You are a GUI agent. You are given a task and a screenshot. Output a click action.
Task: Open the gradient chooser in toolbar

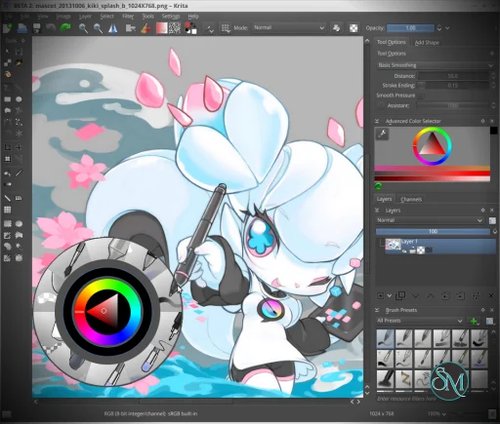click(x=161, y=28)
